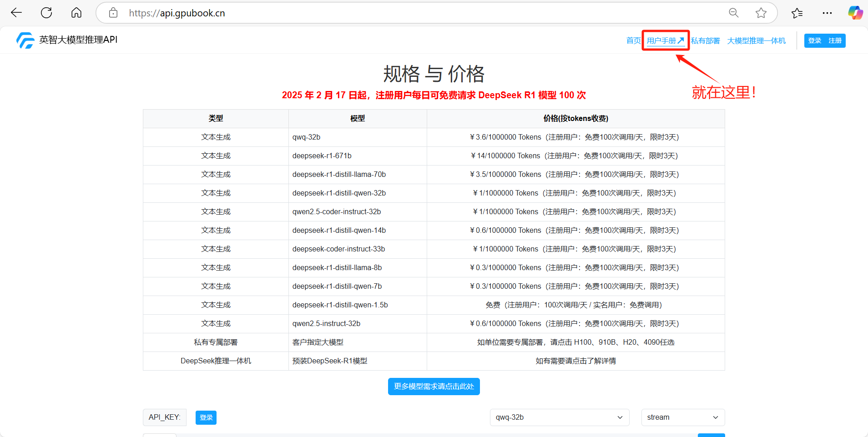The image size is (868, 437).
Task: Select the deepseek-r1-671b model cell
Action: 358,156
